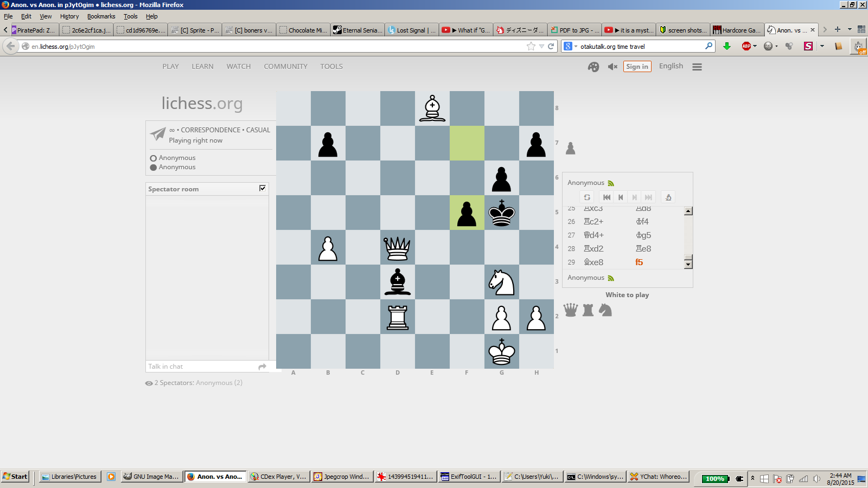The image size is (868, 488).
Task: Step back one move with previous button
Action: pos(621,197)
